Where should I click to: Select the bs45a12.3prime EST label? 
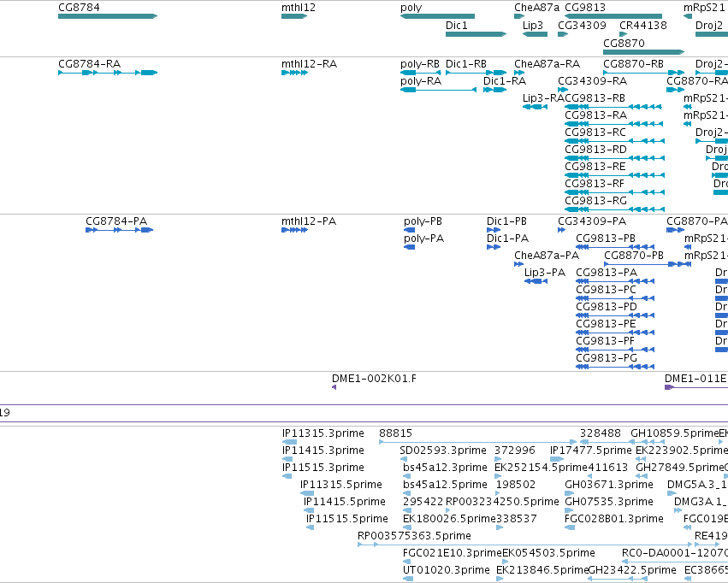pyautogui.click(x=445, y=468)
